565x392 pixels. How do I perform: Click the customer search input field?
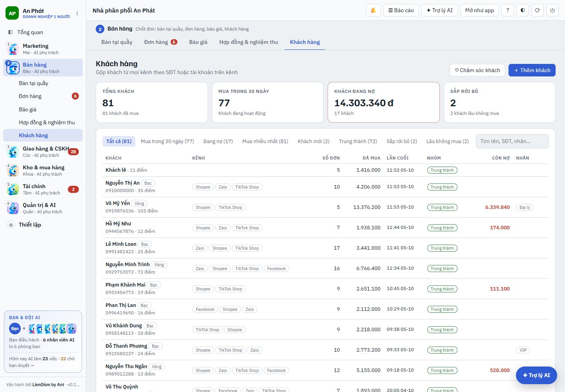[512, 141]
